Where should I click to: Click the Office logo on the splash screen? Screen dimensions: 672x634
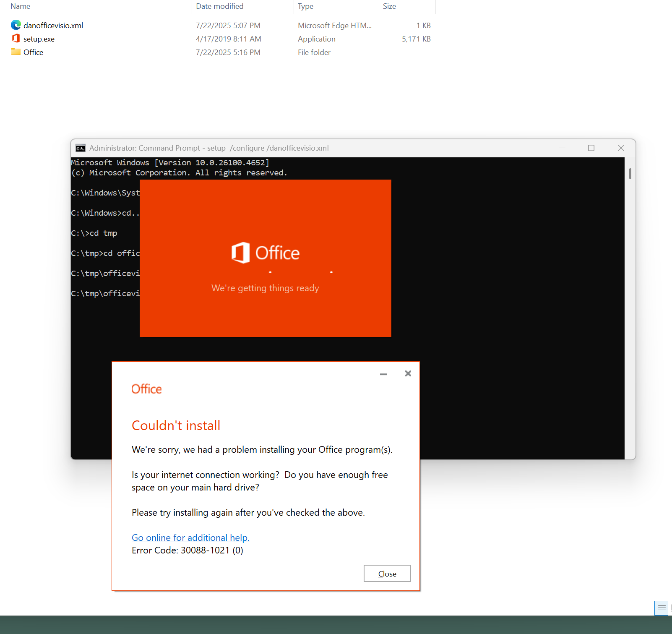[265, 253]
